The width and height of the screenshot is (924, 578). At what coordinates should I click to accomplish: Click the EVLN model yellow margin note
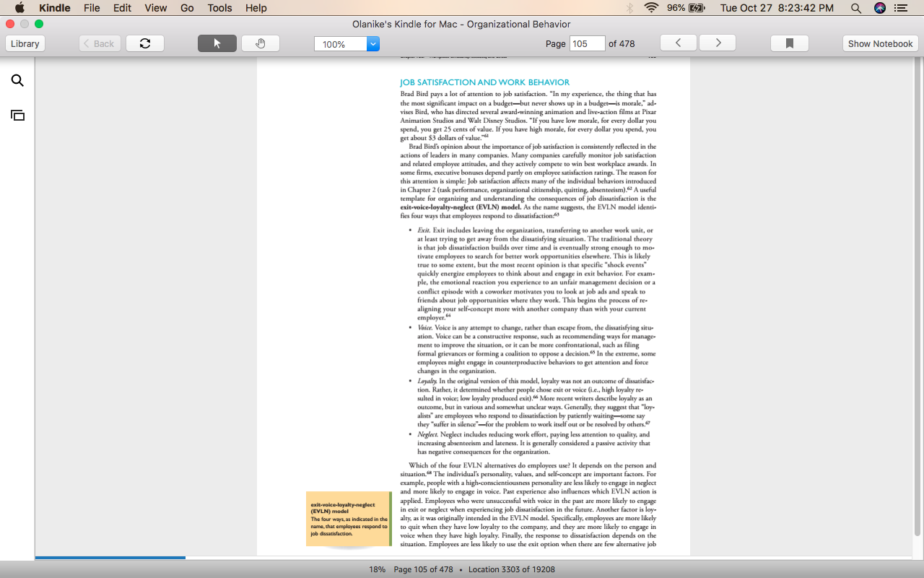point(349,519)
